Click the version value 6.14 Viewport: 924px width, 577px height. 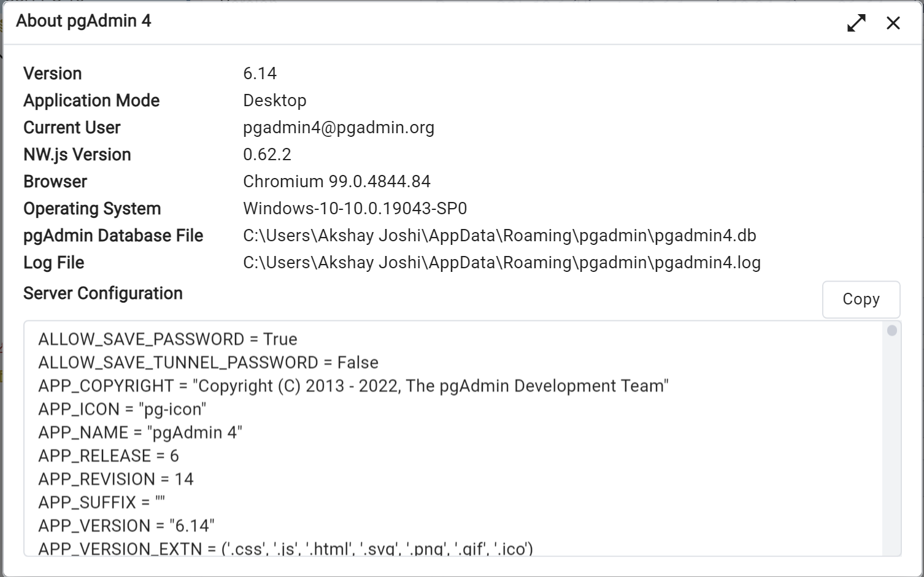tap(260, 74)
